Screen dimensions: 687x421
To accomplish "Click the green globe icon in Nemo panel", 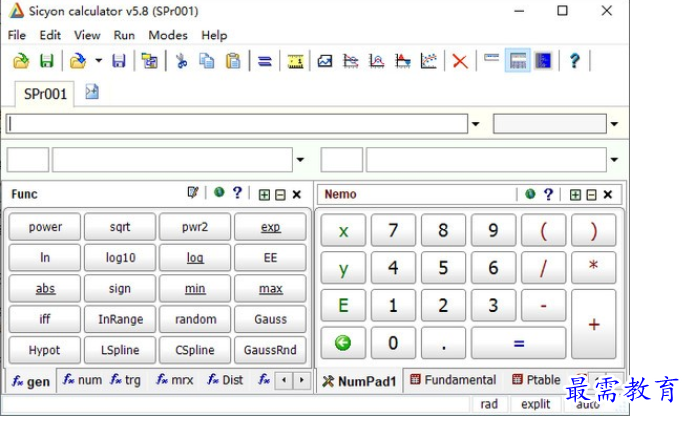I will pos(530,194).
